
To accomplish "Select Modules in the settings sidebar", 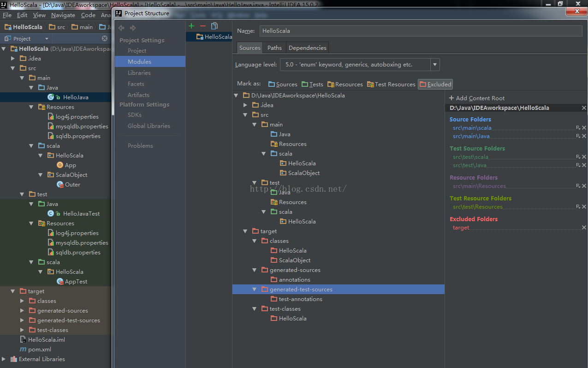I will (x=150, y=61).
